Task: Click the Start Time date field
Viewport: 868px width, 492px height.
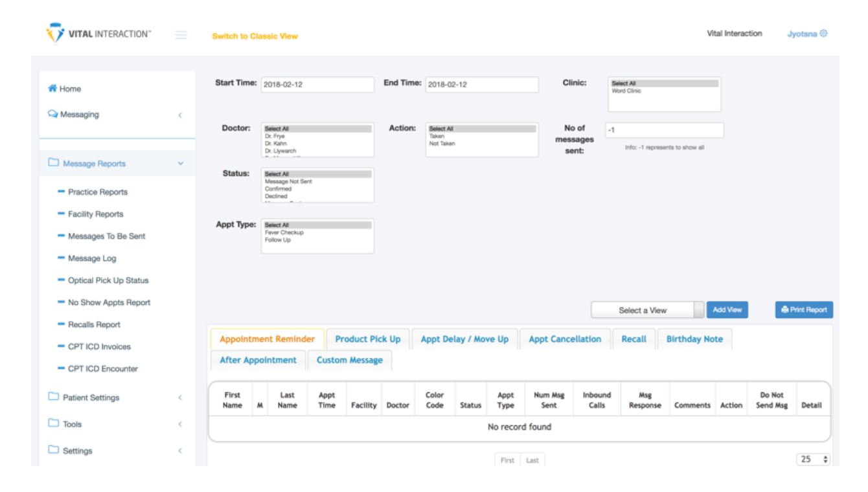Action: pyautogui.click(x=317, y=85)
